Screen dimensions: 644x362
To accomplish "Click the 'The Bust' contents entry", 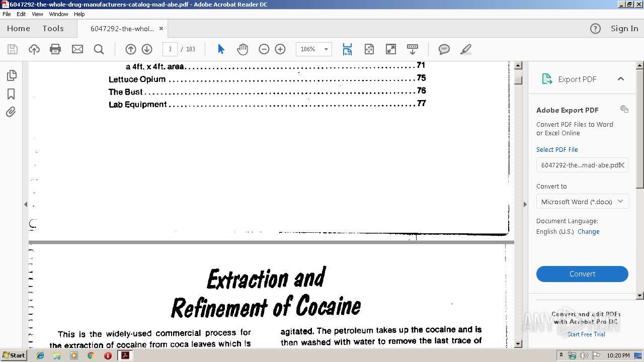I will point(267,92).
